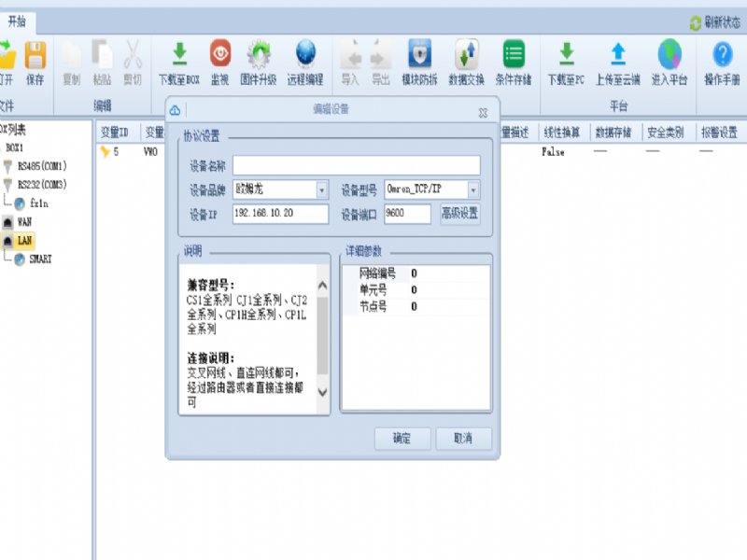747x560 pixels.
Task: Open 远程编程 remote programming
Action: pos(304,54)
